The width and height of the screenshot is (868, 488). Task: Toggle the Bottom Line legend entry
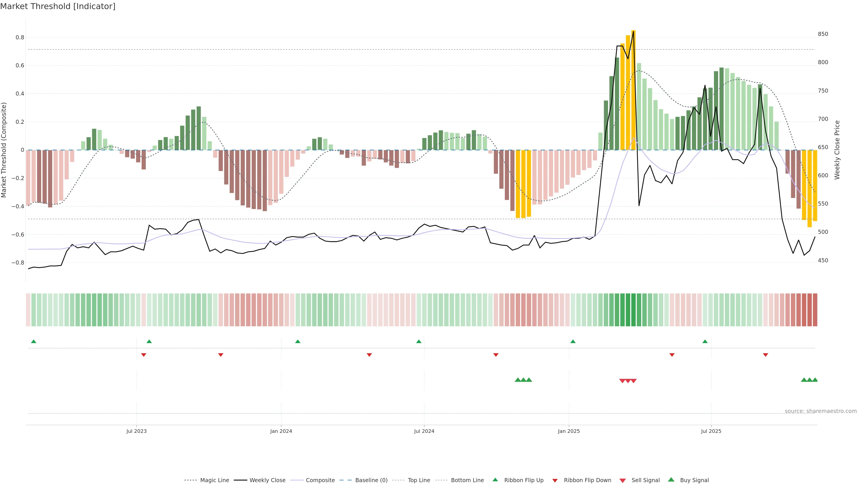tap(467, 480)
